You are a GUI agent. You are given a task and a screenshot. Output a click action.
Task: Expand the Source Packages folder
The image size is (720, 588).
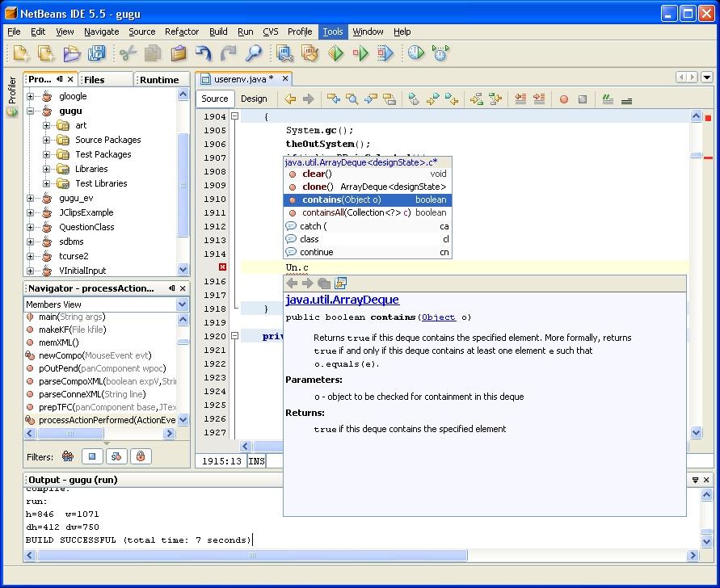pos(46,140)
